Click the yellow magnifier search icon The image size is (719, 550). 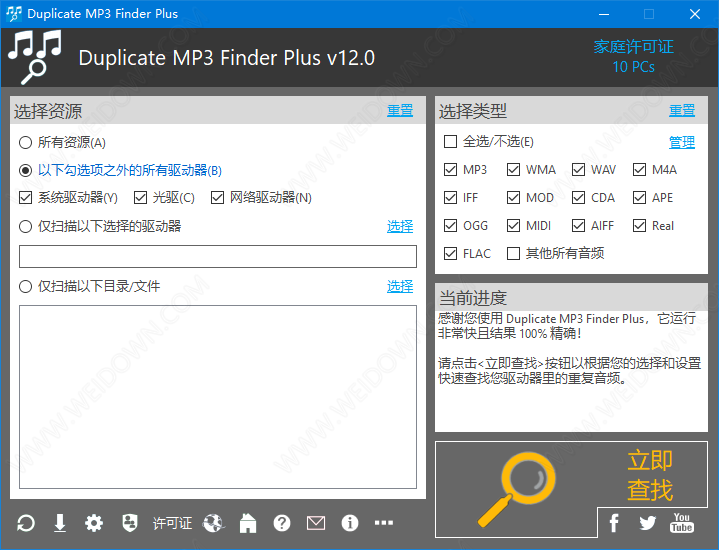[516, 489]
